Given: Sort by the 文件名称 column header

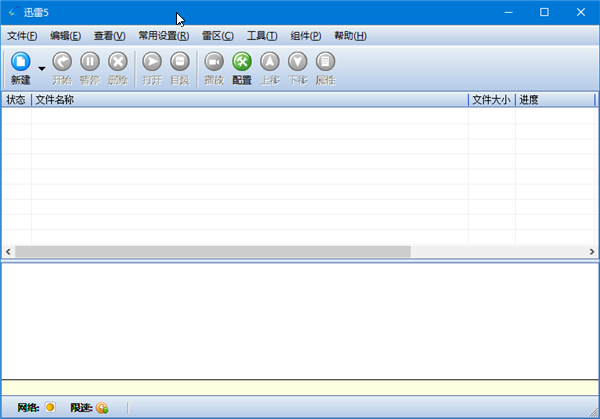Looking at the screenshot, I should tap(250, 100).
